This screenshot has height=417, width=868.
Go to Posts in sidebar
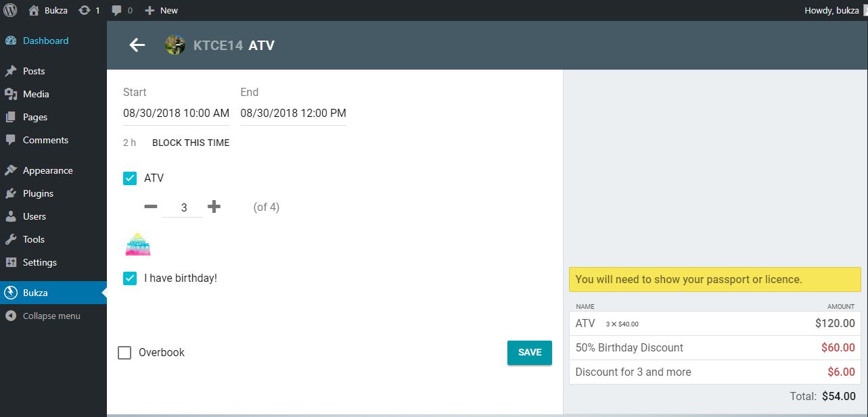coord(53,71)
